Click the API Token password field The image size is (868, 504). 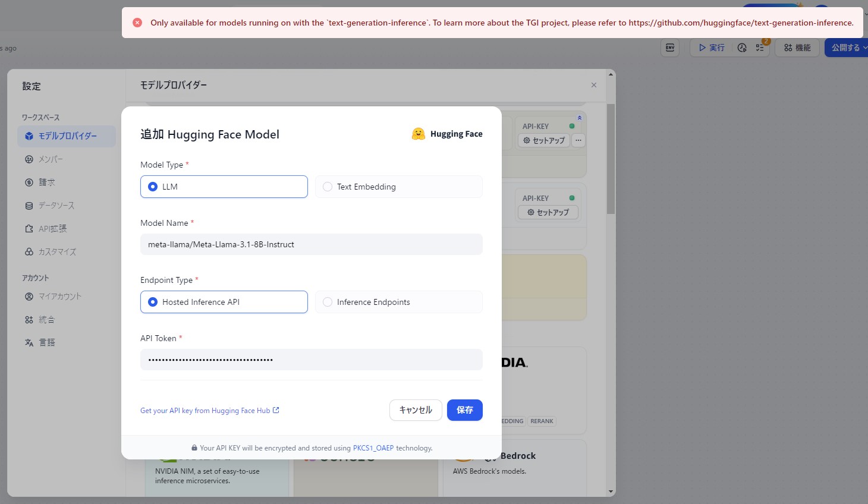[x=312, y=360]
